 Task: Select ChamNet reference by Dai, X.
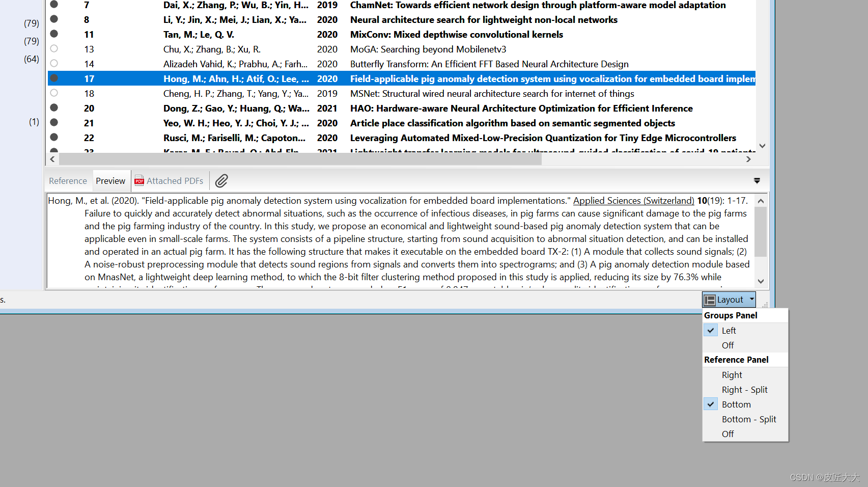click(402, 5)
